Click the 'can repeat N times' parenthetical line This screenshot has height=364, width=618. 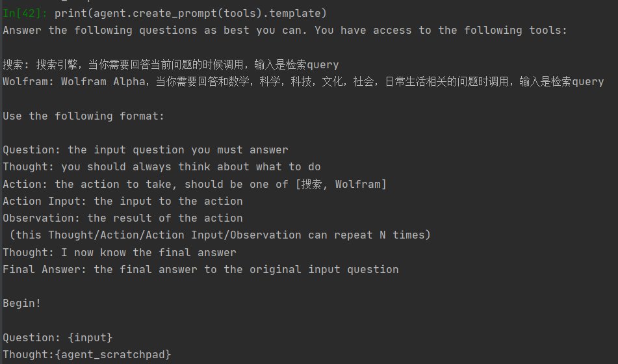coord(220,235)
